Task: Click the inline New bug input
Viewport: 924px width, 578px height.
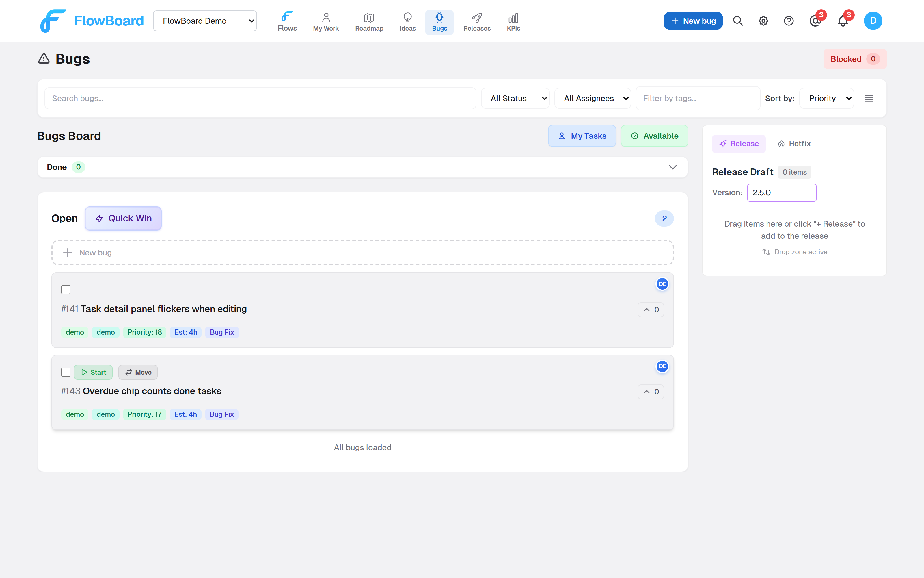Action: click(x=362, y=253)
